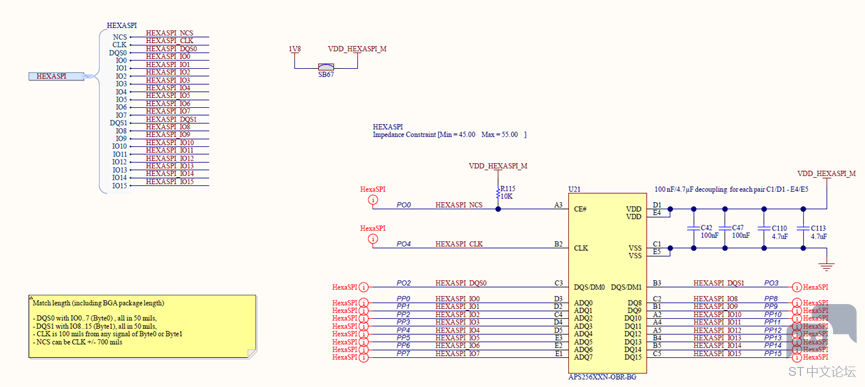Screen dimensions: 865x387
Task: Click the HEXASPI_IO2 net label on the ADQ2 wire
Action: 457,314
